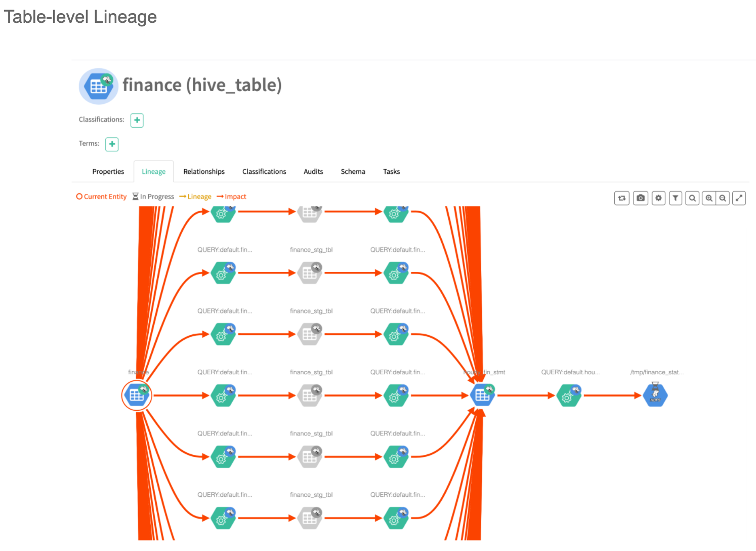Select the hourly_fin_stmt table node

pos(482,396)
